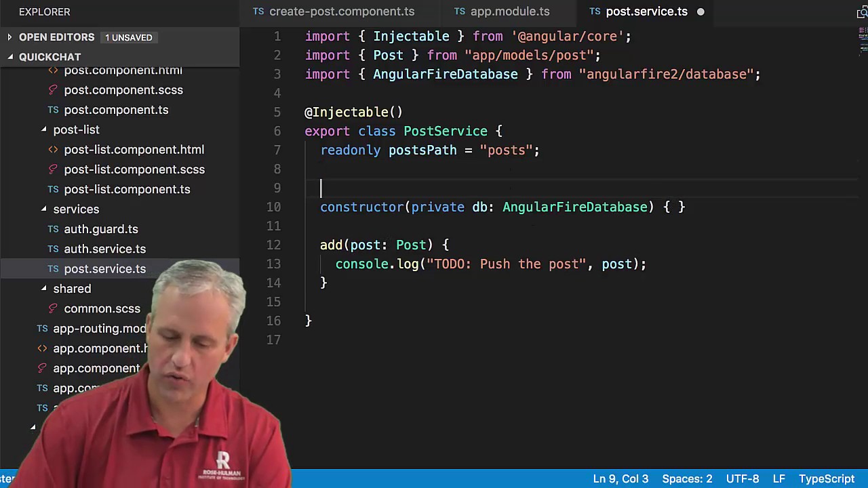The height and width of the screenshot is (488, 868).
Task: Open auth.service.ts file
Action: [x=104, y=249]
